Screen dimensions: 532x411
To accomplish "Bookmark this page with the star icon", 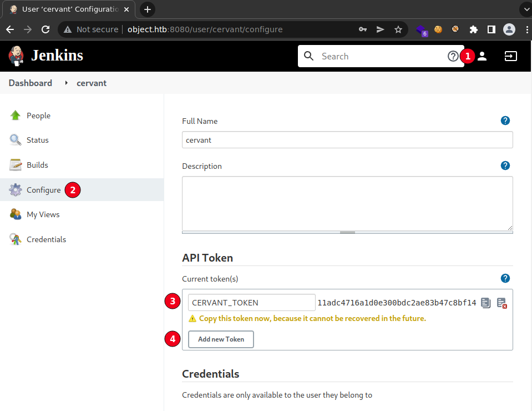I will click(398, 29).
